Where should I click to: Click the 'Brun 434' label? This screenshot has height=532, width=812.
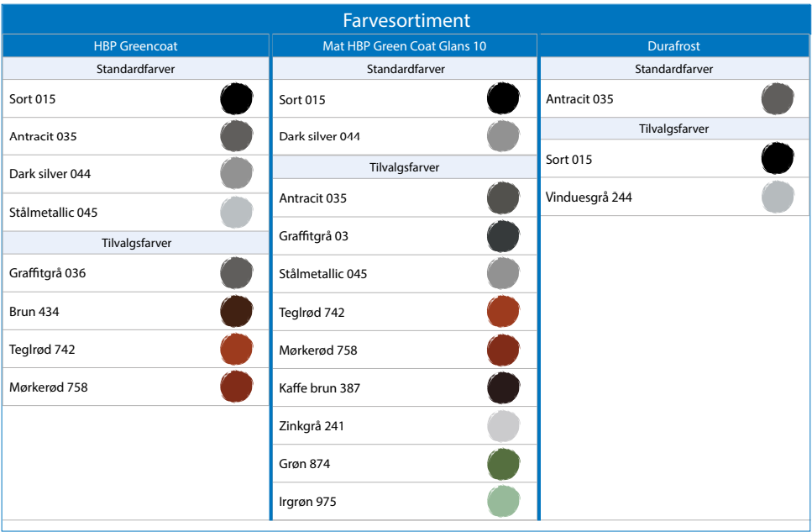click(x=34, y=312)
